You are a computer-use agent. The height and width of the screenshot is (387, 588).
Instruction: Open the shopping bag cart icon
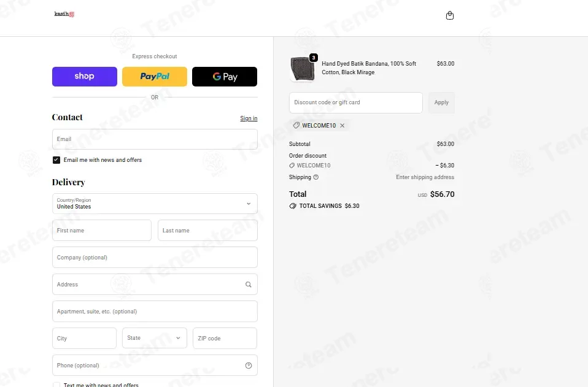pyautogui.click(x=450, y=15)
